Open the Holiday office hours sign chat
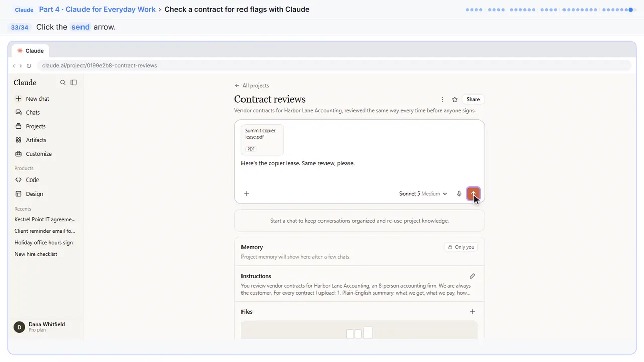This screenshot has width=644, height=362. 44,242
